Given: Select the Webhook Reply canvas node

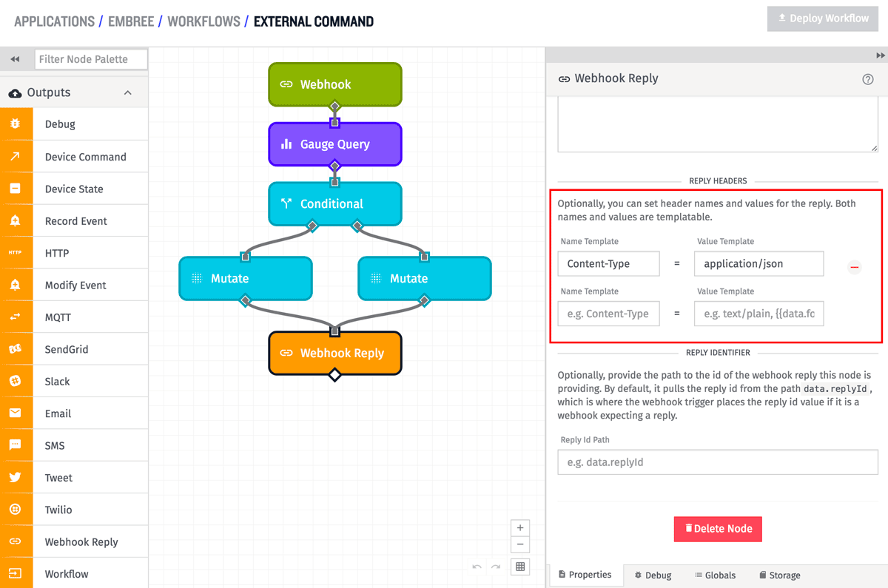Looking at the screenshot, I should (x=334, y=353).
